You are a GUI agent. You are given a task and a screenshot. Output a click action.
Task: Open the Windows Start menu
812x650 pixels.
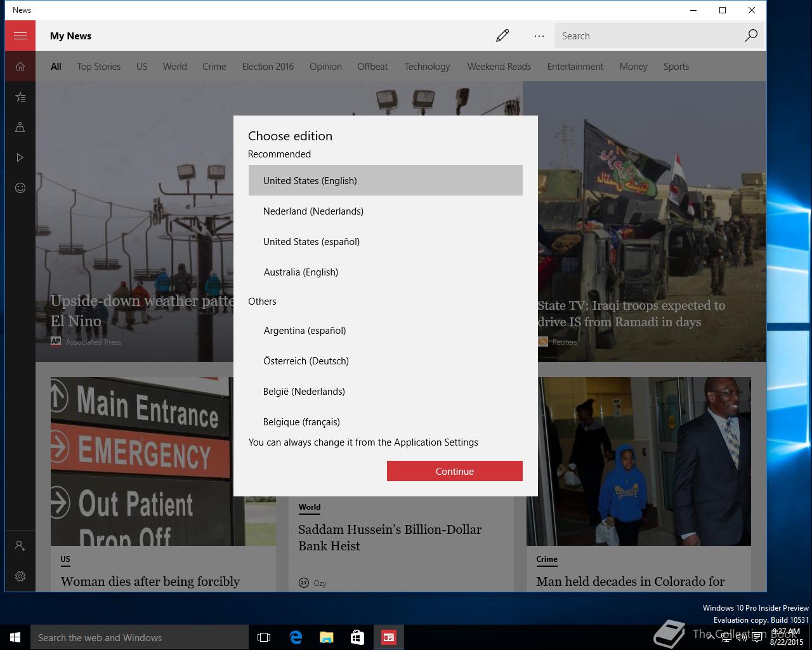(x=15, y=637)
